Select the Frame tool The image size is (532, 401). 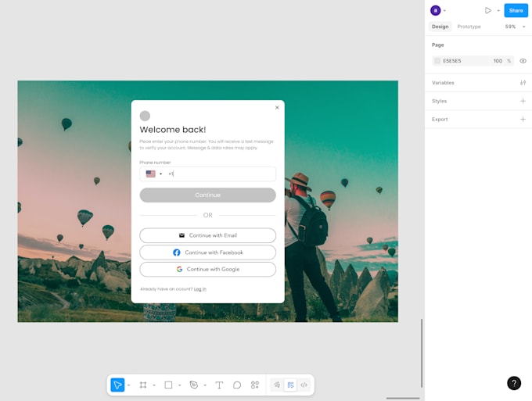[x=143, y=385]
